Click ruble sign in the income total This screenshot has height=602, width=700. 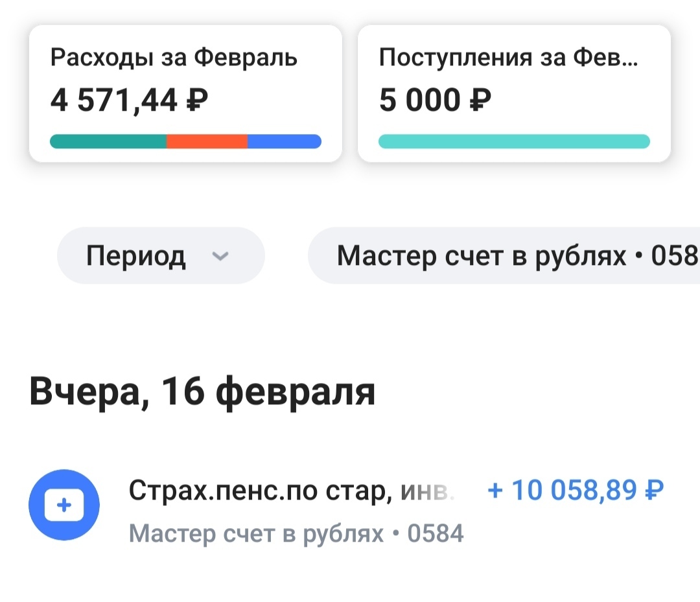479,100
